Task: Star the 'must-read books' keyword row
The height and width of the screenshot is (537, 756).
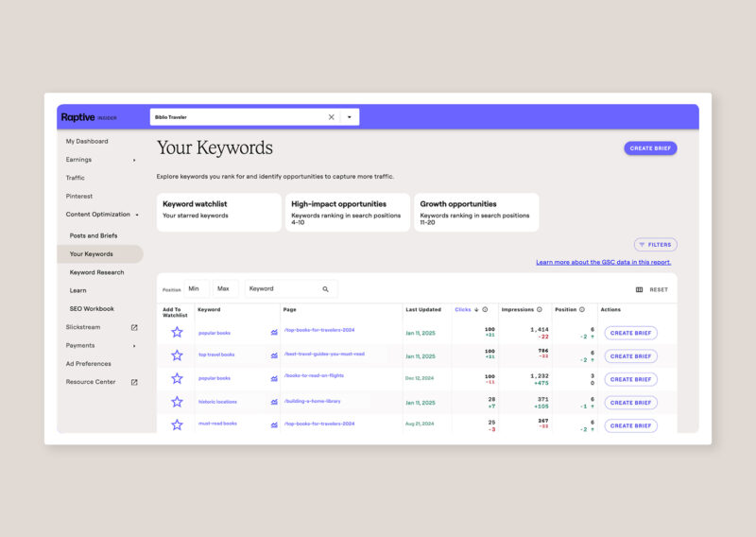Action: (x=177, y=425)
